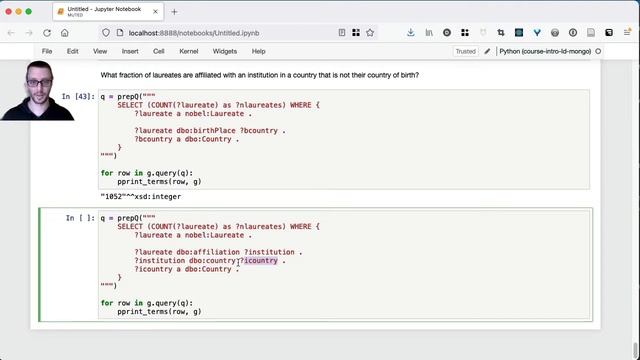Go forward with the browser forward arrow
This screenshot has height=360, width=640.
29,33
